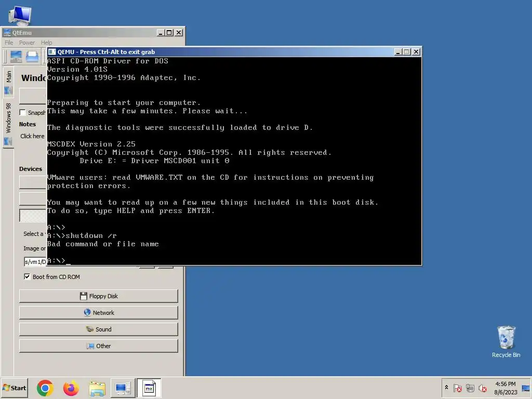Minimize the QtEmu window

point(161,33)
